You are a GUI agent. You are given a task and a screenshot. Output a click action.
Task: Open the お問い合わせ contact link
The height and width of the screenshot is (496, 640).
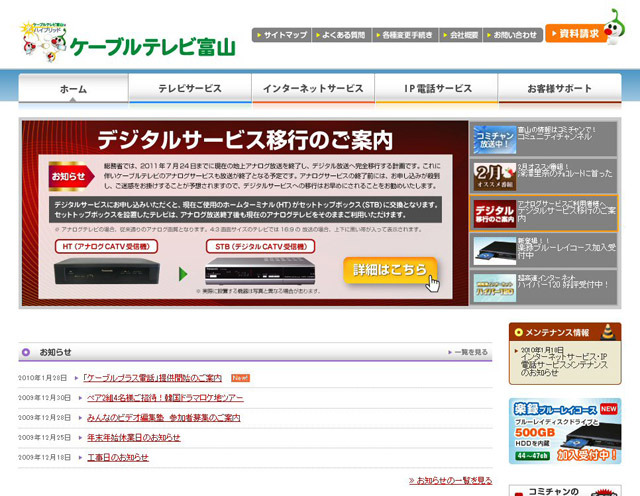click(x=513, y=35)
